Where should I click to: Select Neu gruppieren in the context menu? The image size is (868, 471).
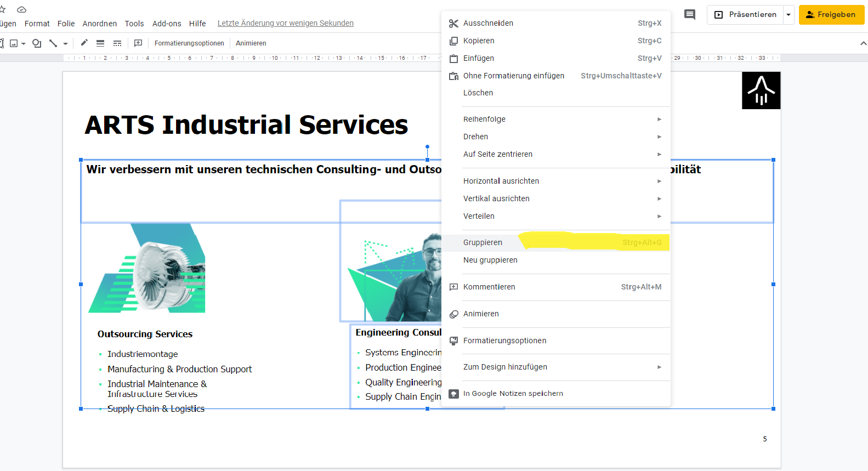point(556,260)
